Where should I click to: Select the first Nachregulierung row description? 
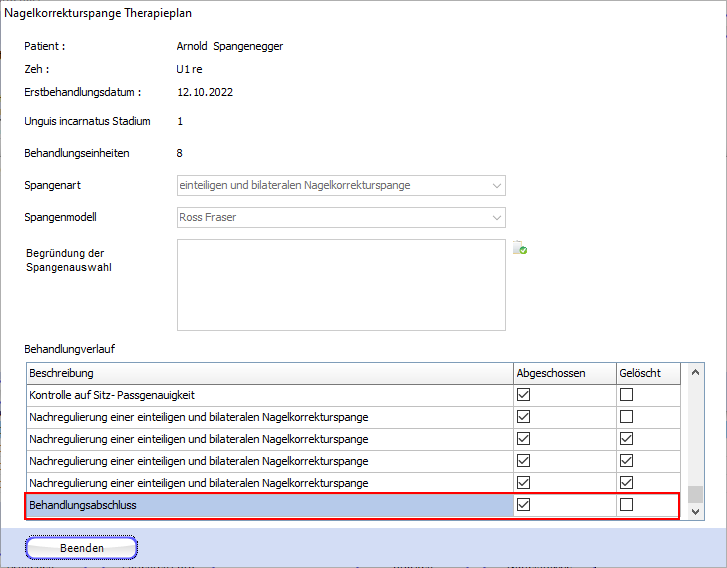coord(268,417)
